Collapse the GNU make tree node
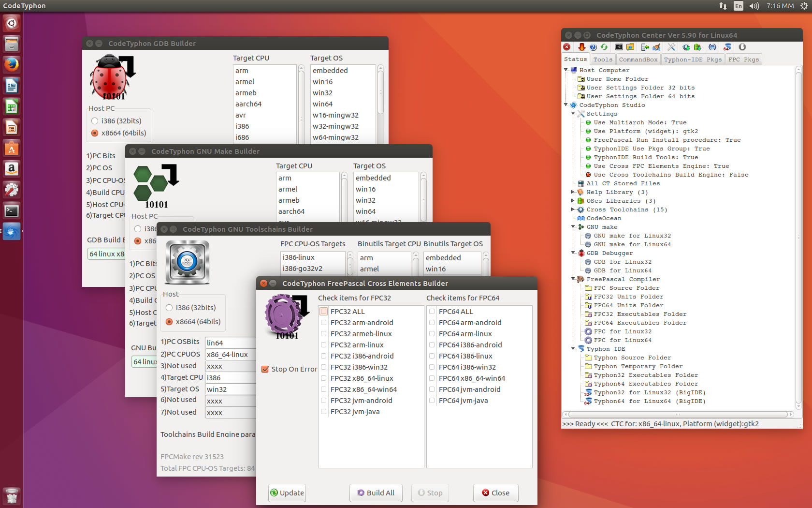 click(x=573, y=227)
